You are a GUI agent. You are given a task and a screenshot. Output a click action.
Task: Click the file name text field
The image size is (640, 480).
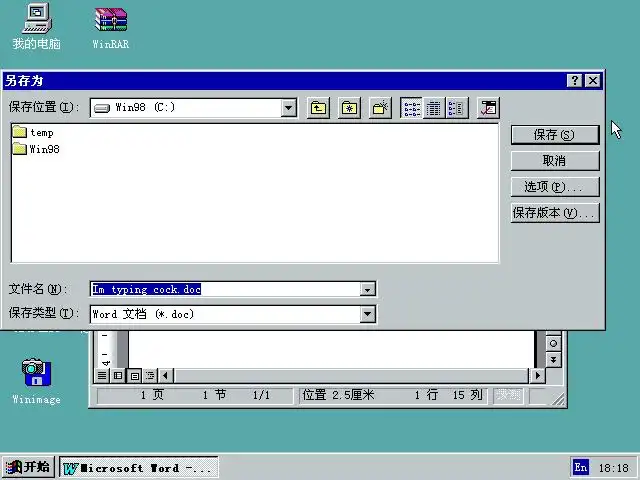(225, 289)
